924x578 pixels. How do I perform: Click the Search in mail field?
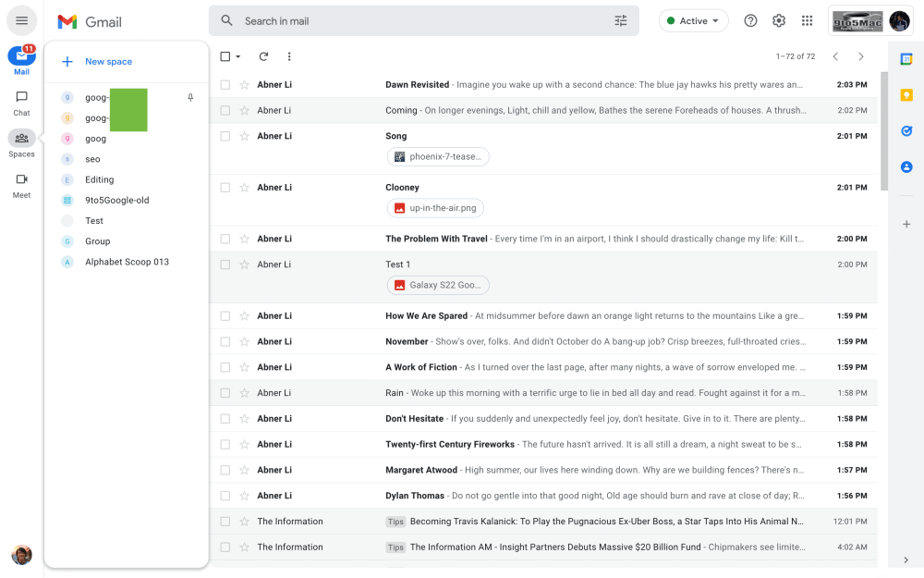click(x=416, y=20)
